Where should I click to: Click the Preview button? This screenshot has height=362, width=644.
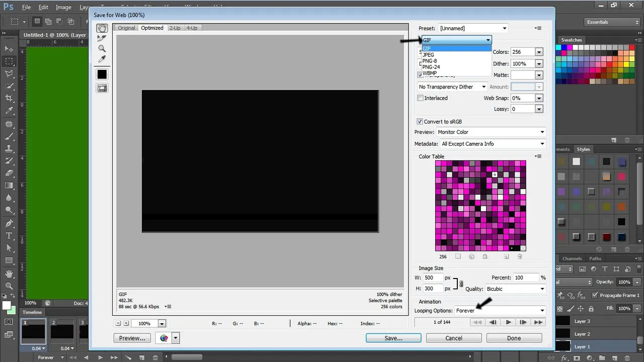[132, 338]
